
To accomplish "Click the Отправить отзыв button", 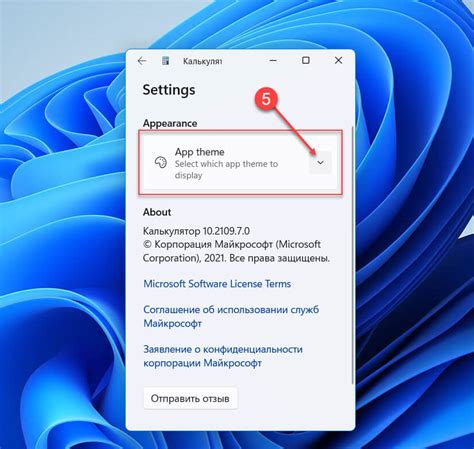I will [x=190, y=398].
